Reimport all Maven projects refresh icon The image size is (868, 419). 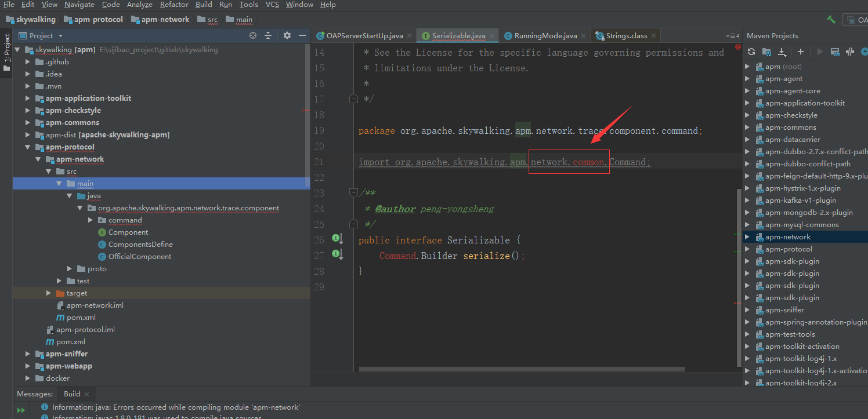pos(751,52)
